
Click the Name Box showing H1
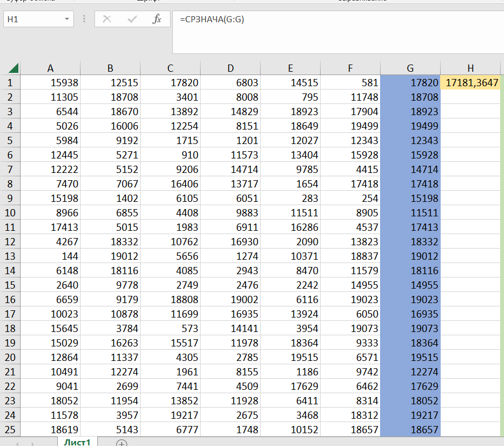point(32,19)
